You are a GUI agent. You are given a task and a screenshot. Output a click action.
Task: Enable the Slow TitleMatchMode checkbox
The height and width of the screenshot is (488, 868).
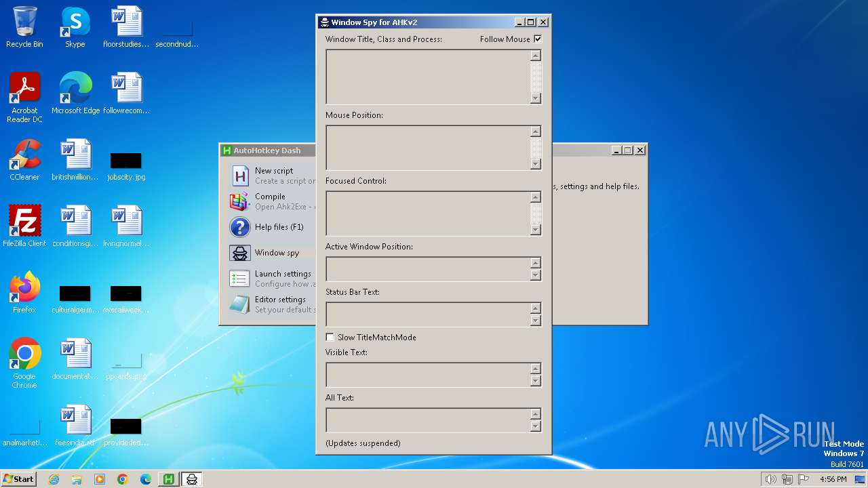coord(330,337)
